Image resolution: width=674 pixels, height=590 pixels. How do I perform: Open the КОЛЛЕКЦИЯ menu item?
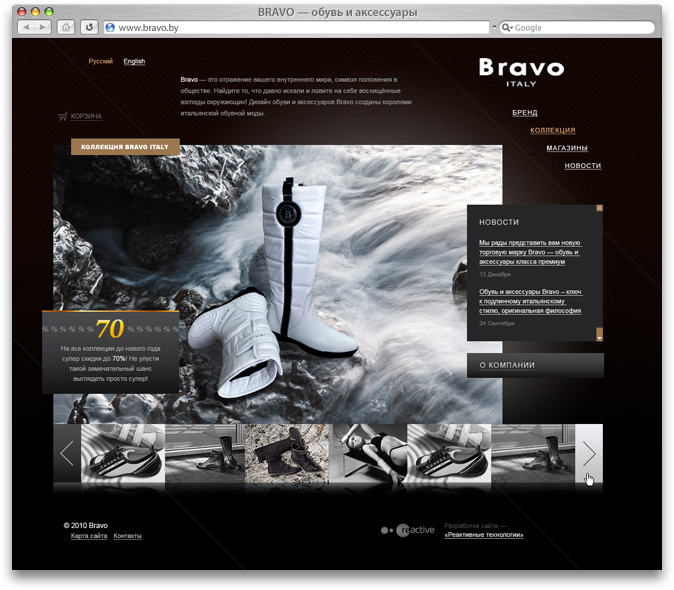pos(552,130)
